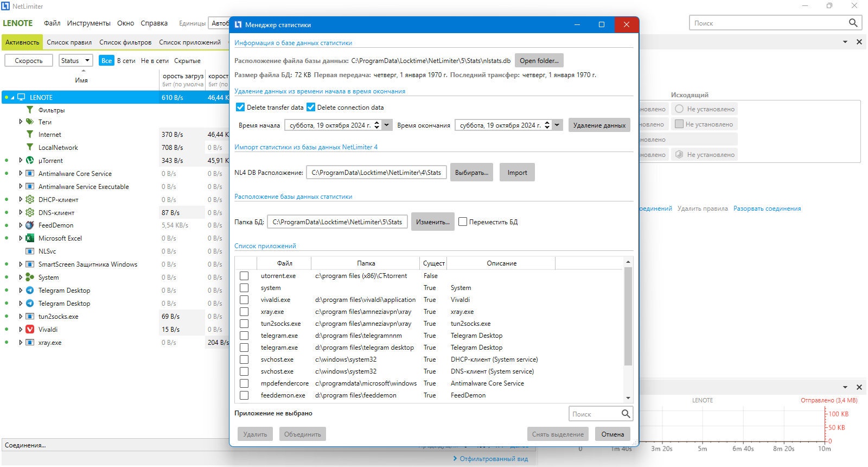Click the NL4 DB location path field
The height and width of the screenshot is (467, 868).
376,172
